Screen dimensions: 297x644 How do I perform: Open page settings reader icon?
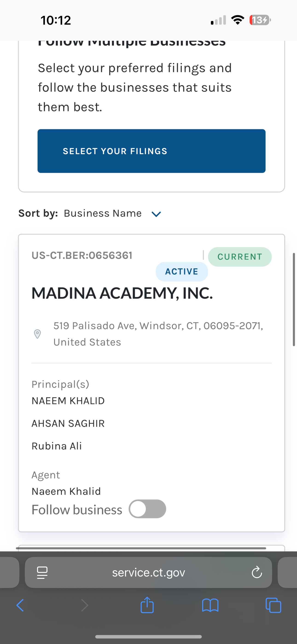(42, 573)
